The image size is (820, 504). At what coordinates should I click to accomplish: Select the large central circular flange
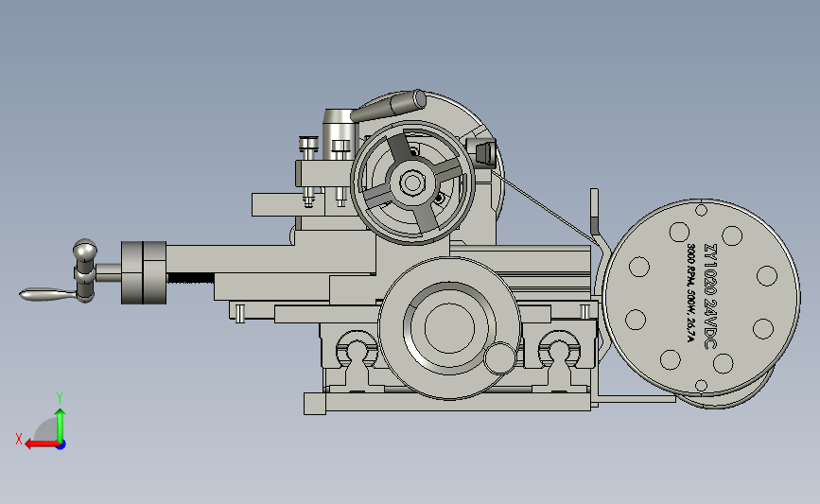click(449, 328)
